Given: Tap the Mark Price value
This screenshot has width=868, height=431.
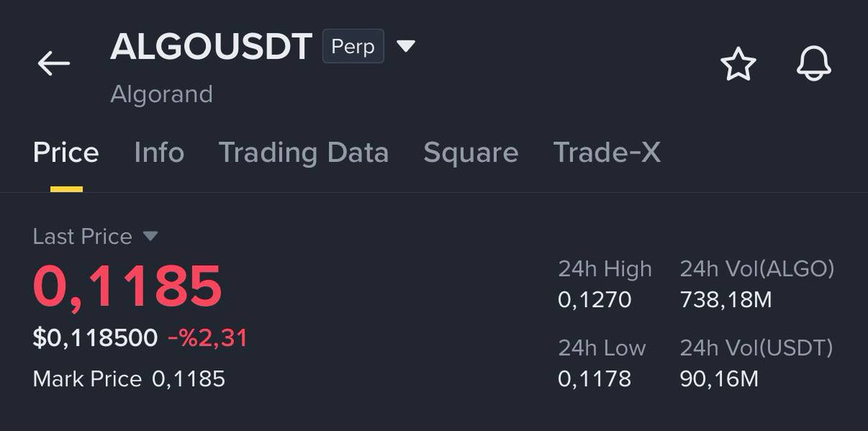Looking at the screenshot, I should pos(188,378).
